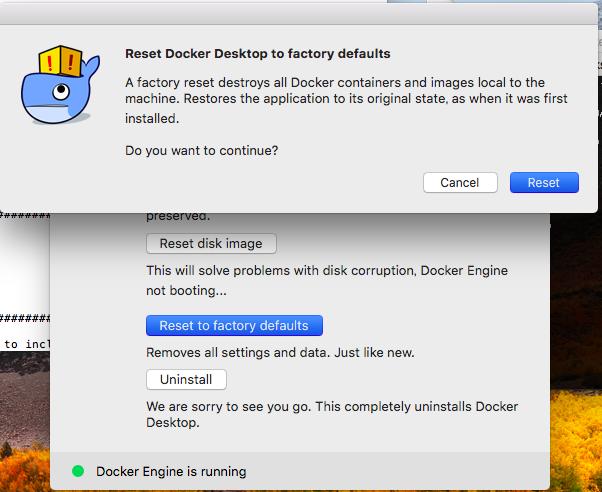
Task: Cancel the factory reset dialog
Action: click(x=460, y=182)
